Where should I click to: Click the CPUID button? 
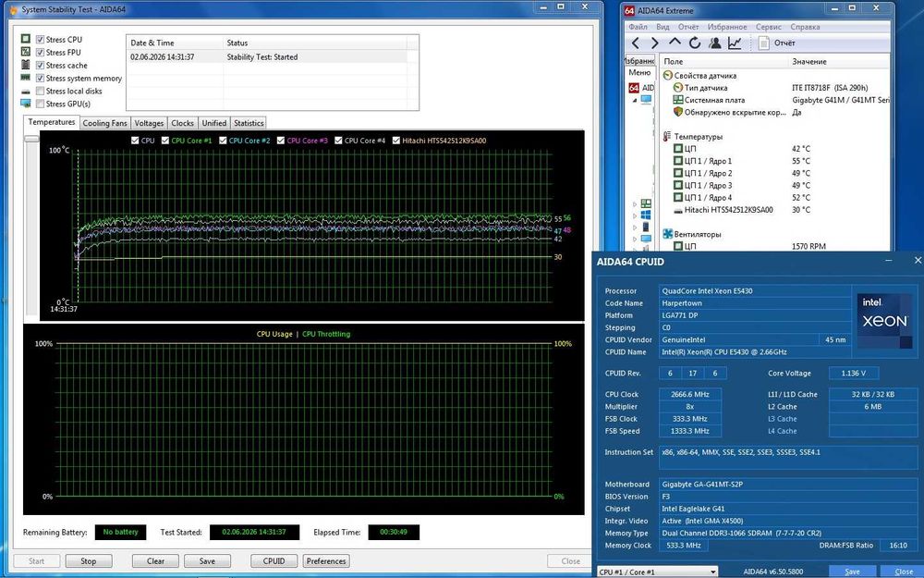[274, 561]
